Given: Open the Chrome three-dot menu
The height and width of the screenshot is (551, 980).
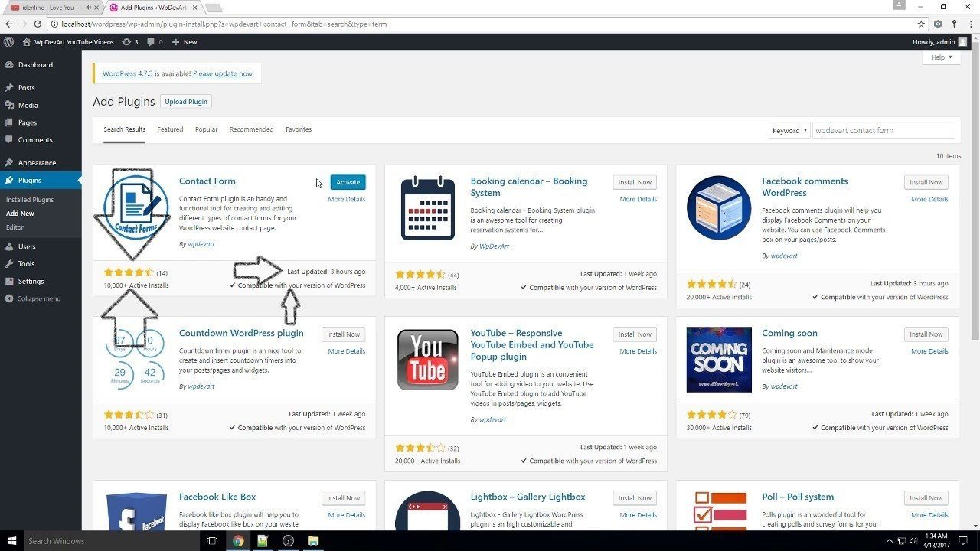Looking at the screenshot, I should click(x=970, y=24).
